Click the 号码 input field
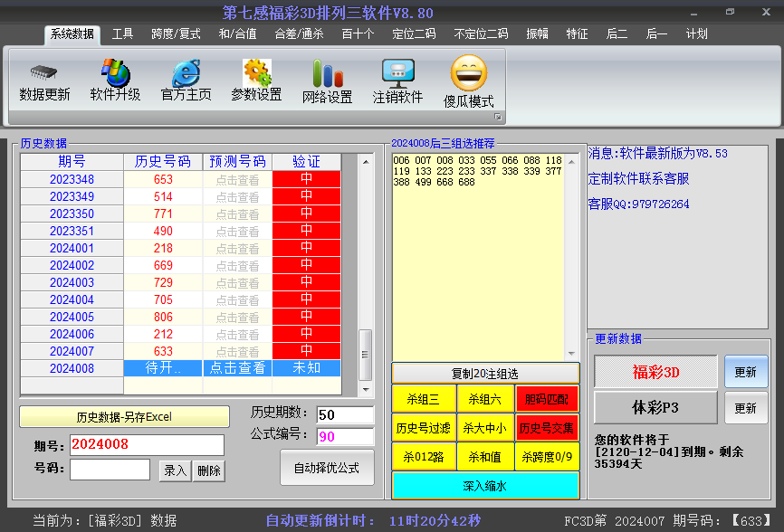 [x=110, y=470]
